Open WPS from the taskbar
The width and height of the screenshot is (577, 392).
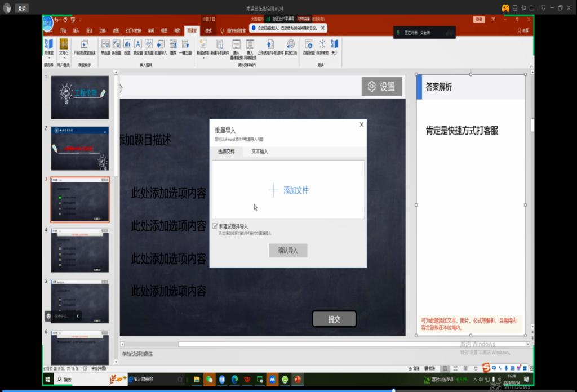[247, 380]
